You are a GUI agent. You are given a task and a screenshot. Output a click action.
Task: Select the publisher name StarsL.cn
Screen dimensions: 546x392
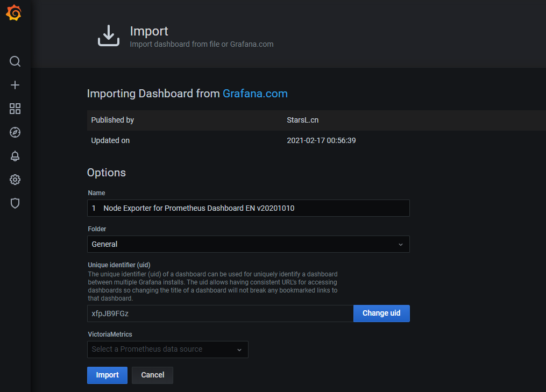303,120
